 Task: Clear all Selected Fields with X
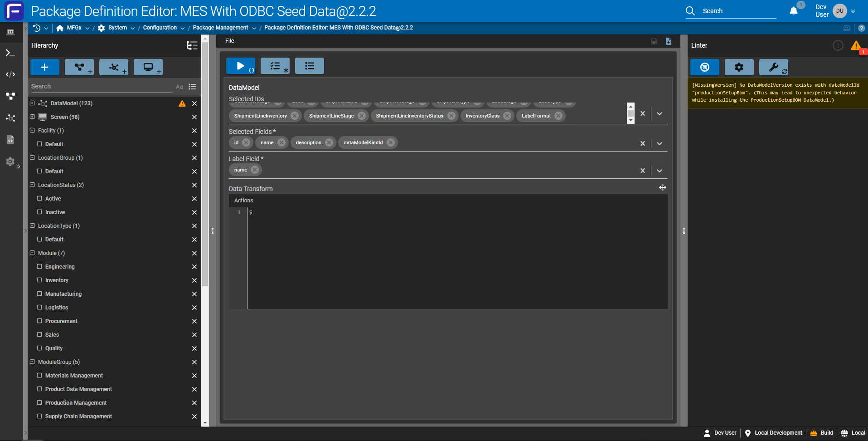tap(642, 143)
